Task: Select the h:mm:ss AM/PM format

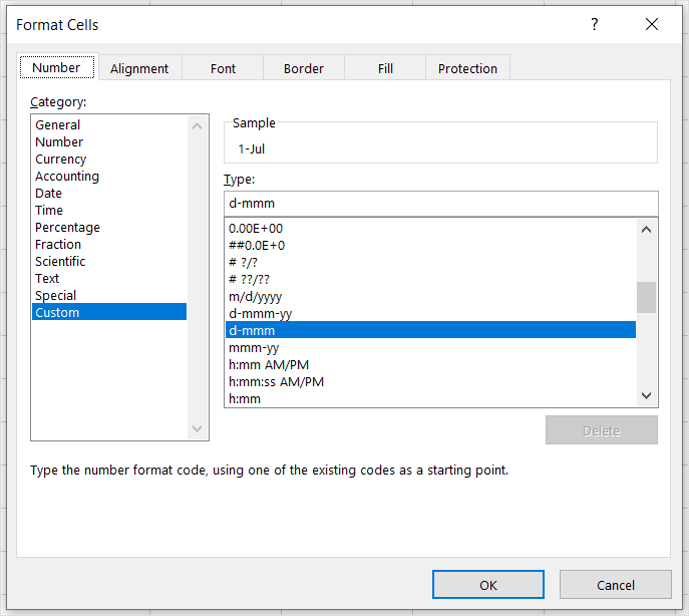Action: [277, 381]
